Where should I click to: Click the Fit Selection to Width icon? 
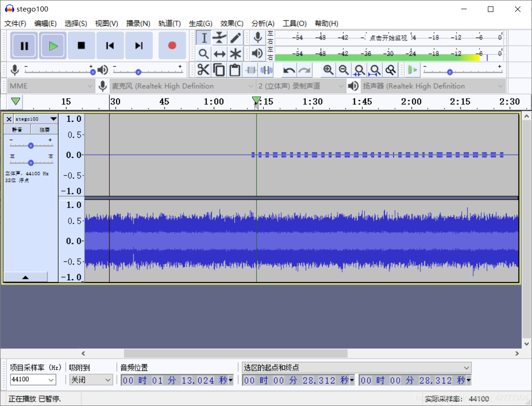point(359,70)
